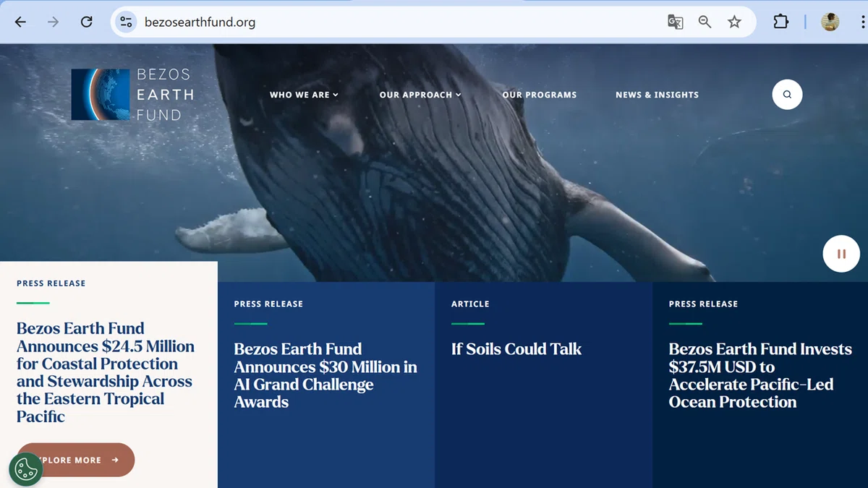The image size is (868, 488).
Task: Open the Chrome profile avatar
Action: pos(830,22)
